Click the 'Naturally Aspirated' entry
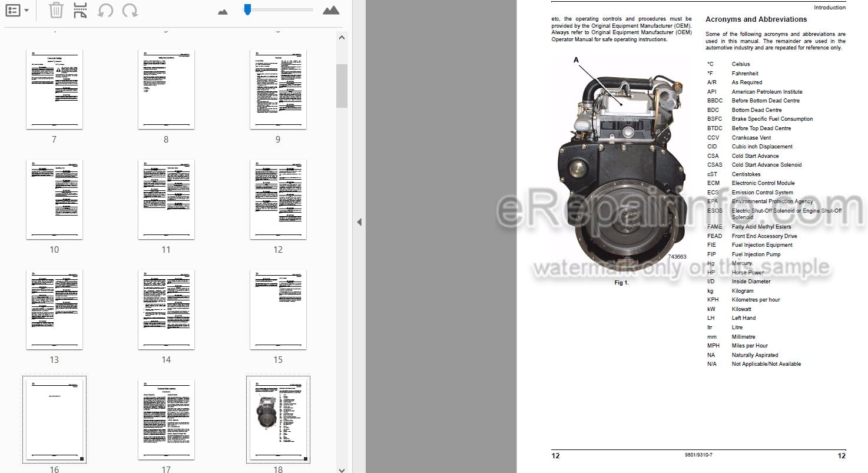Viewport: 868px width, 473px height. [x=755, y=355]
